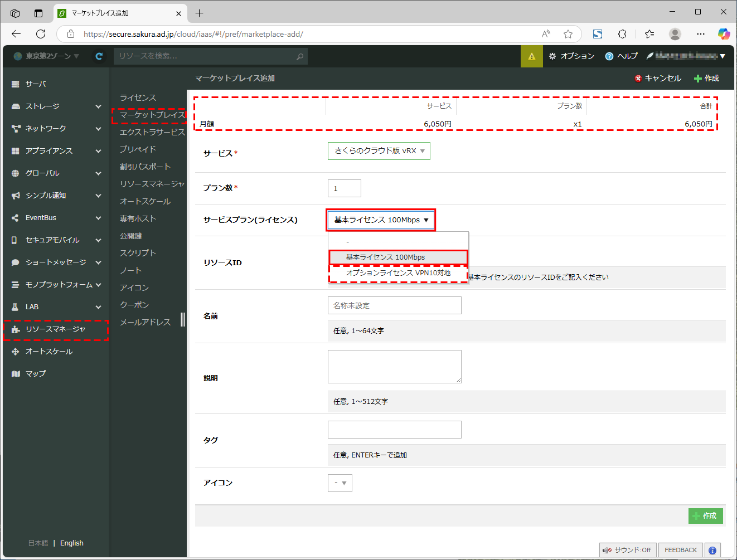
Task: Click the アプライアンス appliance icon
Action: tap(16, 151)
